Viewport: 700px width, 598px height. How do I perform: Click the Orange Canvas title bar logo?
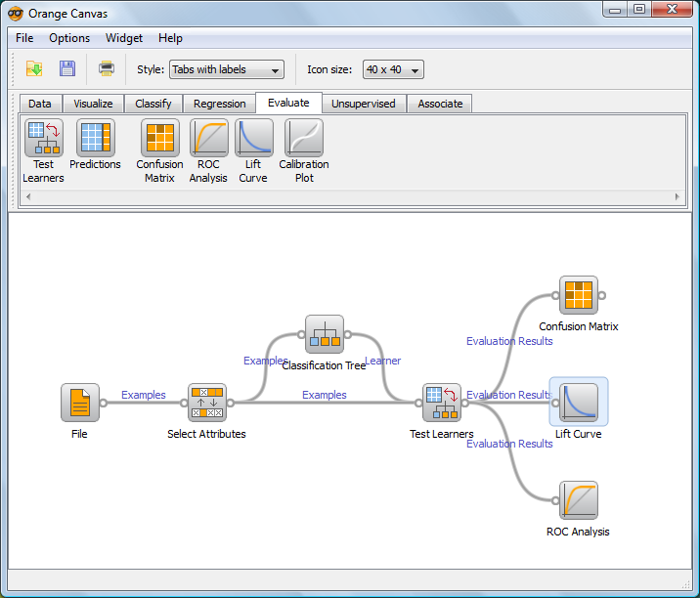[x=16, y=14]
